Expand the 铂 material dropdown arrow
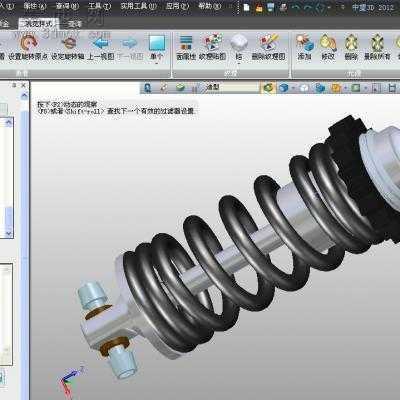Screen dimensions: 400x400 pos(239,63)
